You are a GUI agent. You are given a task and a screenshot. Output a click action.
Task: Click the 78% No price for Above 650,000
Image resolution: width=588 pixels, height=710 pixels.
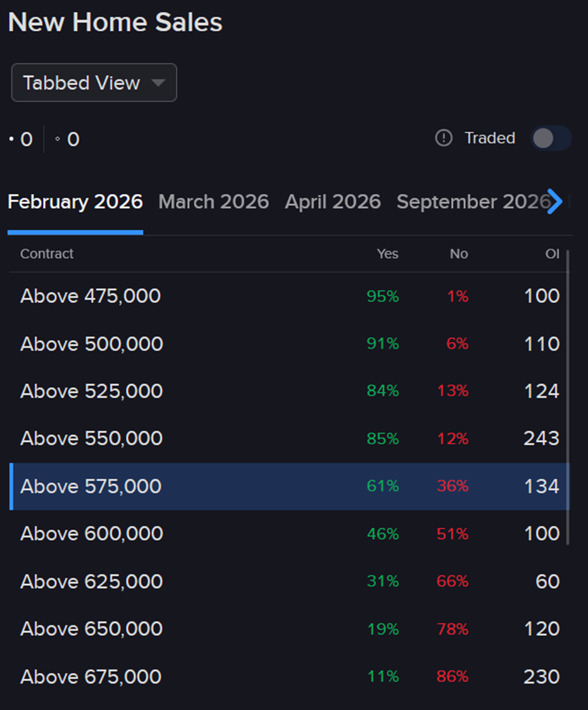pos(453,629)
